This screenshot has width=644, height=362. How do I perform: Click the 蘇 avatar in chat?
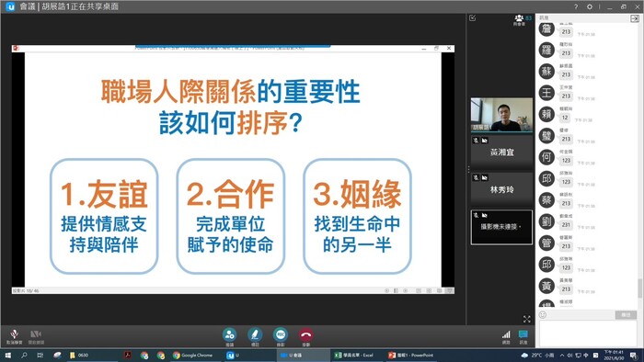546,72
